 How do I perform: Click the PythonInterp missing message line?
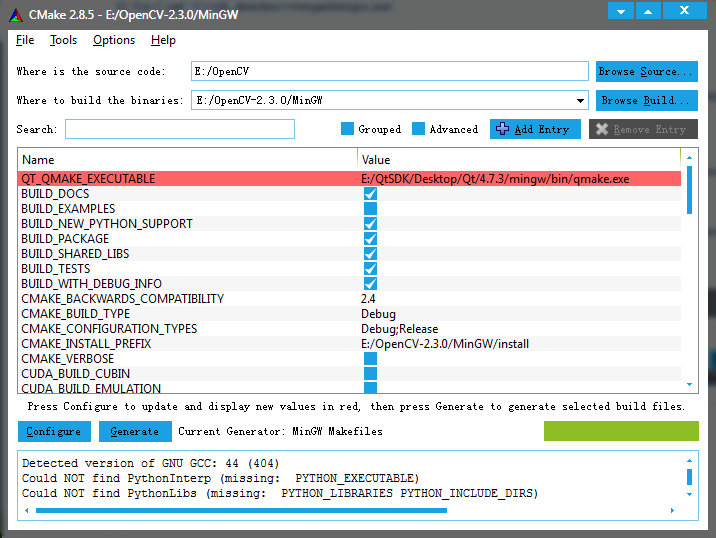[x=221, y=478]
